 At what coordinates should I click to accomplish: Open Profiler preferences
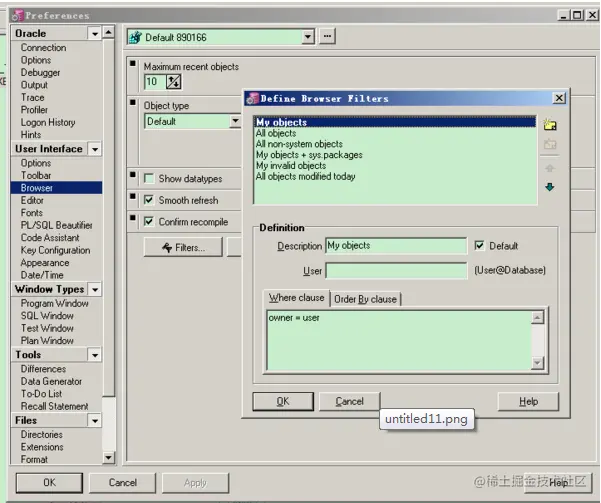(34, 110)
